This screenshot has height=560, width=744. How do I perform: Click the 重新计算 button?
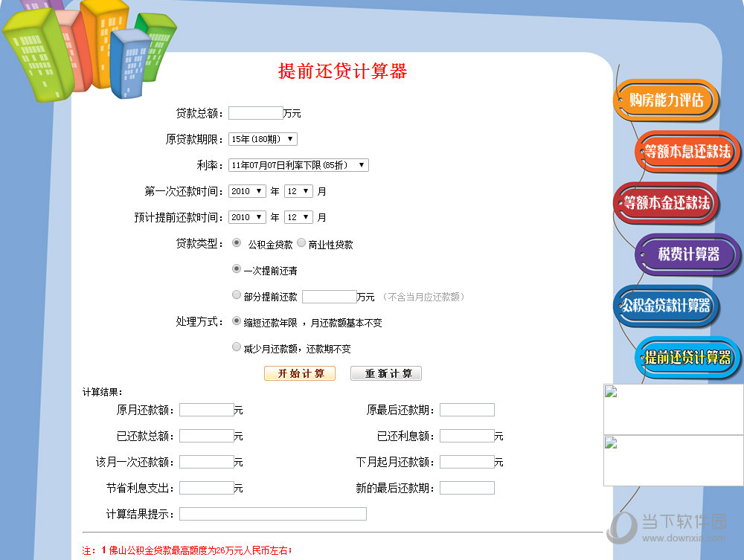385,373
